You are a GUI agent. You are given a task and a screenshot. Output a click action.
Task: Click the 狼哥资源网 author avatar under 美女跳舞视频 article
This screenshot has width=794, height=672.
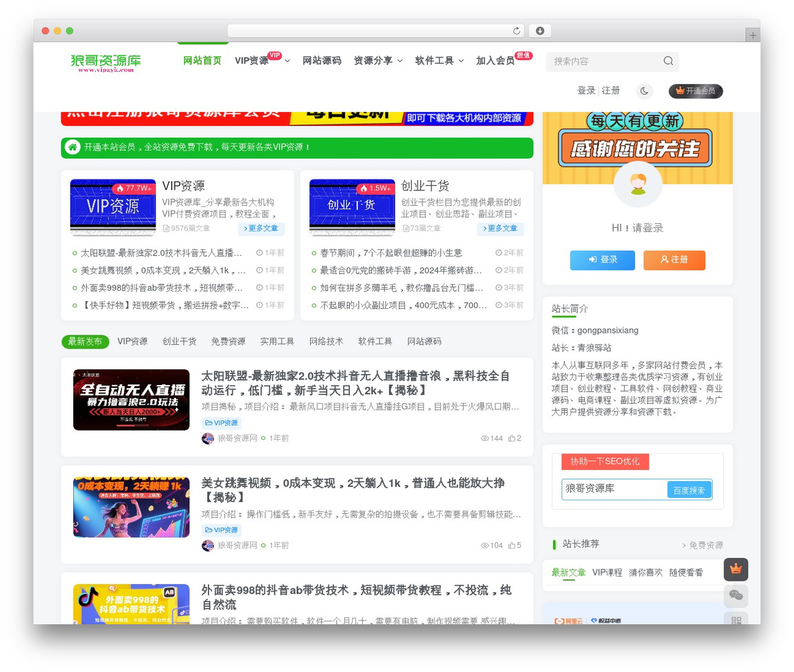click(208, 546)
